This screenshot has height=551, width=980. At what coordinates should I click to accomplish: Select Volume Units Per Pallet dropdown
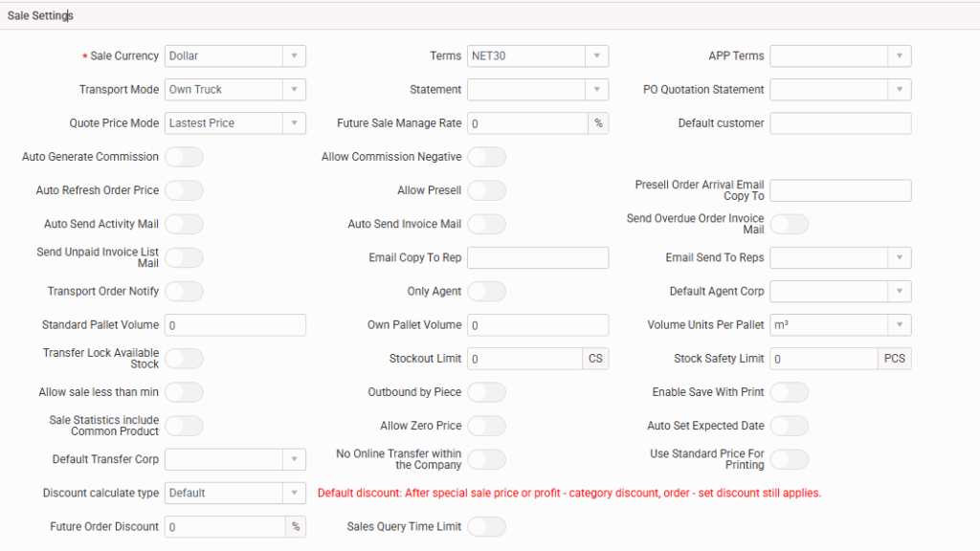839,325
